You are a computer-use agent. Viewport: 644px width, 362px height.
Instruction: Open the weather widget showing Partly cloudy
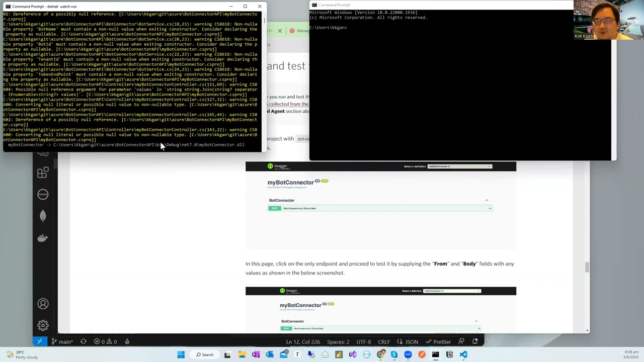(x=22, y=354)
